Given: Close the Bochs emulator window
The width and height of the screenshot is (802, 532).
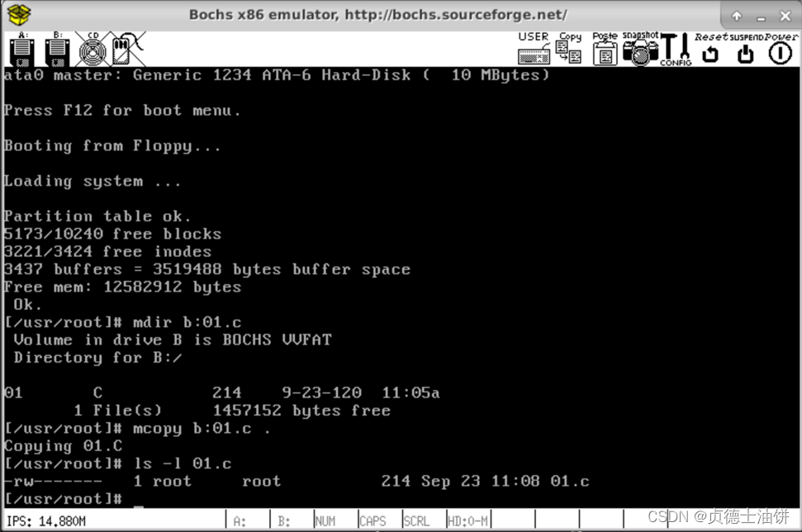Looking at the screenshot, I should point(785,17).
